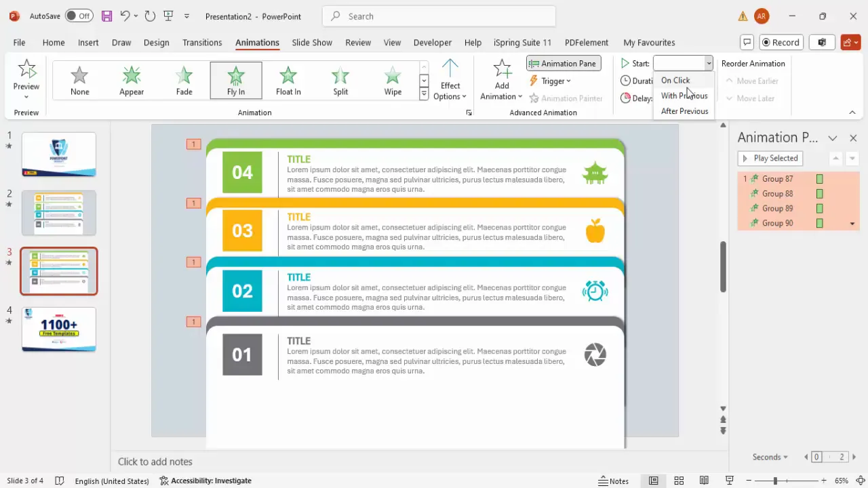Select slide 2 thumbnail
Image resolution: width=868 pixels, height=488 pixels.
tap(59, 213)
